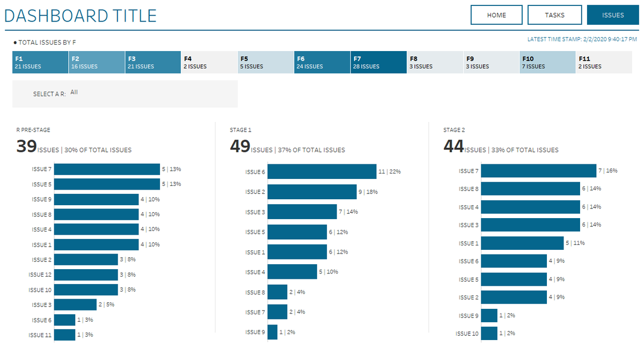
Task: Click the '49 ISSUES | 37% OF TOTAL ISSUES' summary
Action: tap(288, 147)
